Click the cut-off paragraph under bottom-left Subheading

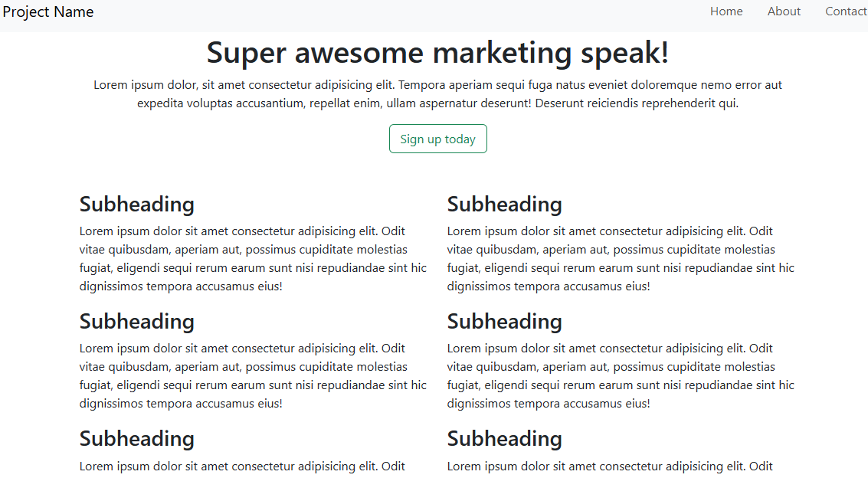(242, 466)
